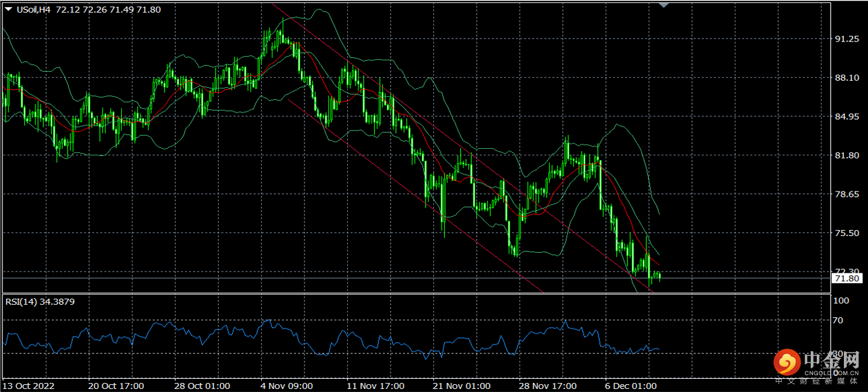This screenshot has height=392, width=868.
Task: Click the 75.50 price axis label
Action: (845, 233)
